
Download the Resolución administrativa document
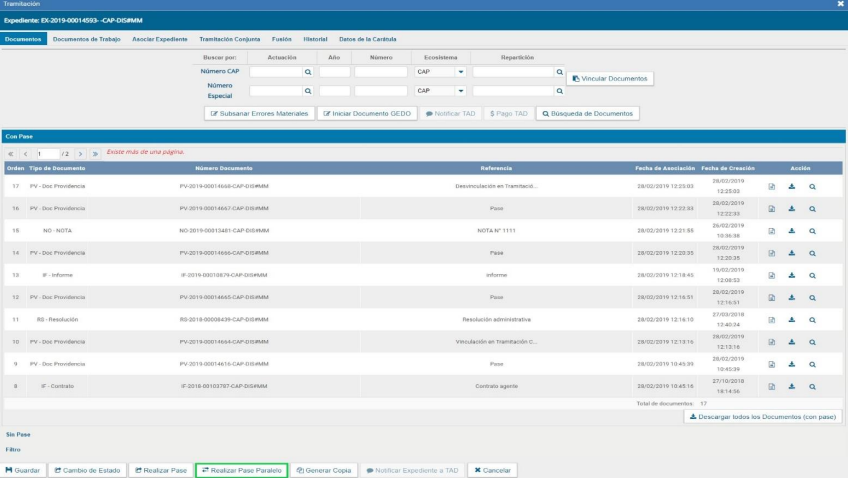791,319
